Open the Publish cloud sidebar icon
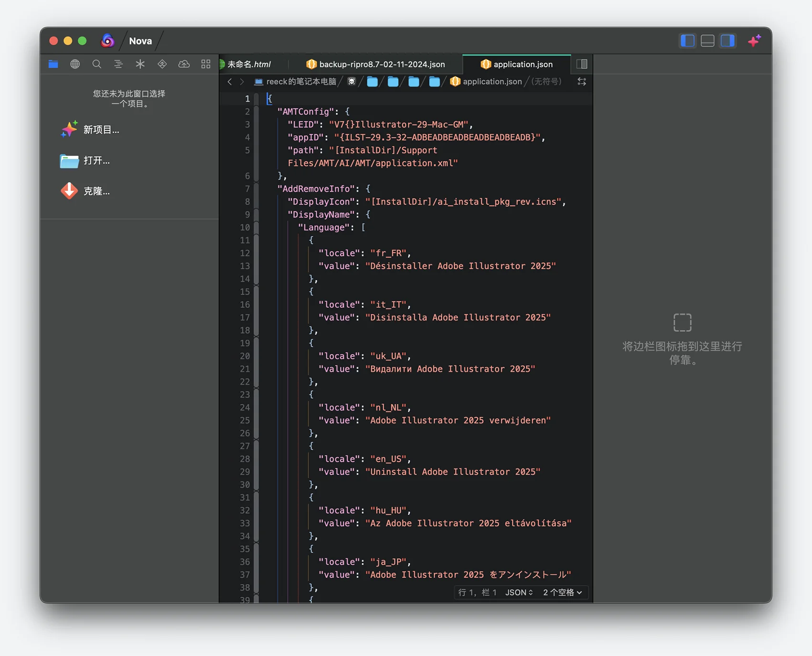 pyautogui.click(x=184, y=64)
